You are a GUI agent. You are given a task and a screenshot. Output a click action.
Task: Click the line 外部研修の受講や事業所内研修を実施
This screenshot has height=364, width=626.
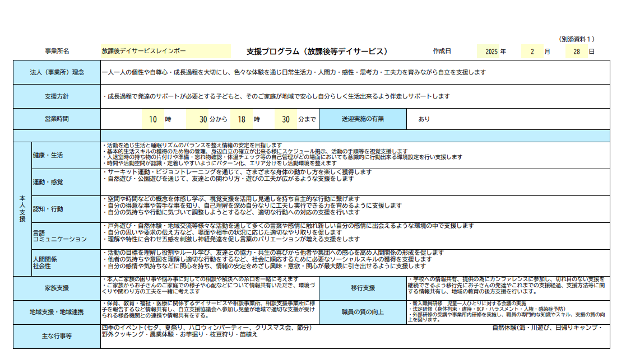[506, 318]
